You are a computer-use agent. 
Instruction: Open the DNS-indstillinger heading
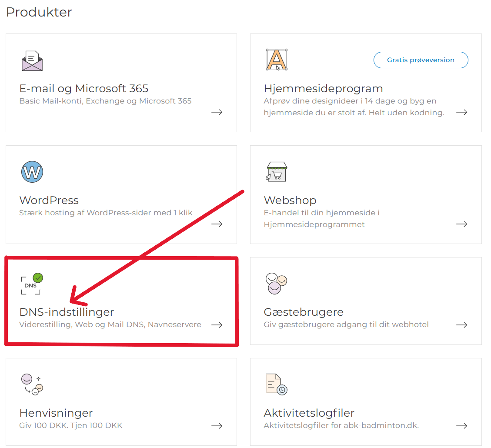coord(67,312)
